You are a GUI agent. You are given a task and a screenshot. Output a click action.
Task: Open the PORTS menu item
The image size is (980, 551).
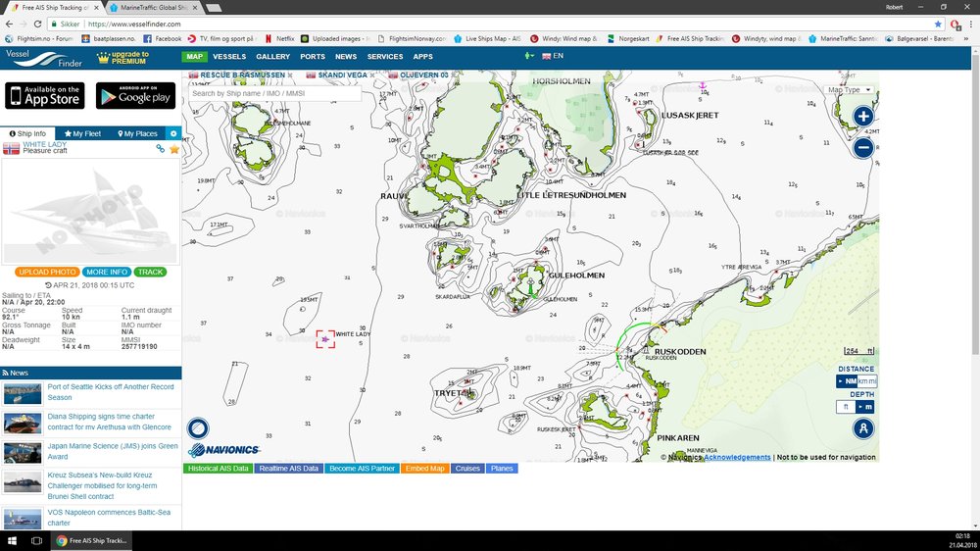coord(313,56)
